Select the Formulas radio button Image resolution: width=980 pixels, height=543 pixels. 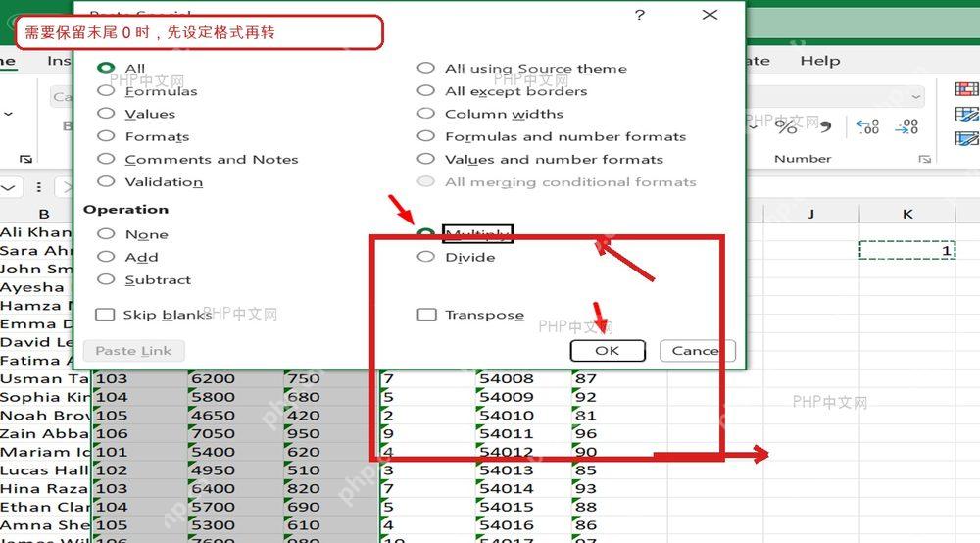click(106, 90)
